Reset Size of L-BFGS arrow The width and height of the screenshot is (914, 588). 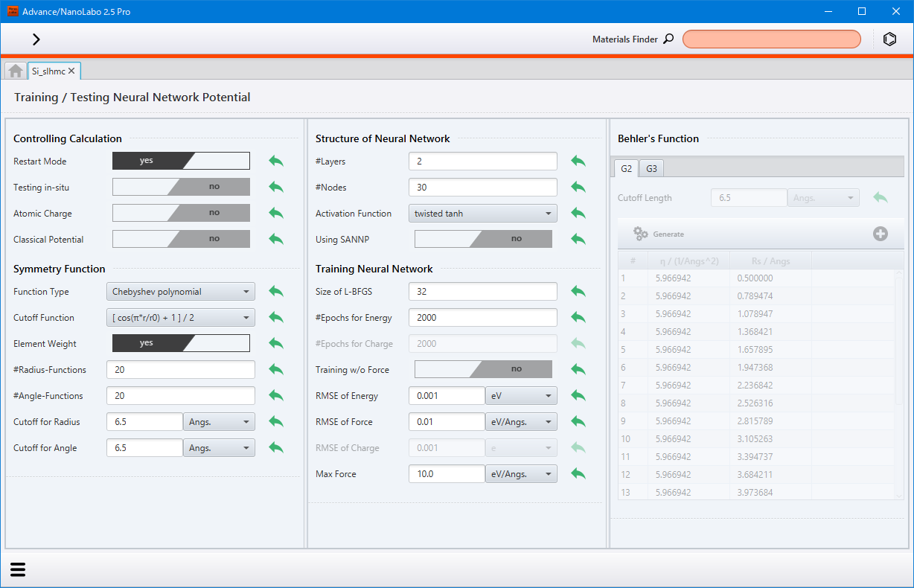(578, 291)
